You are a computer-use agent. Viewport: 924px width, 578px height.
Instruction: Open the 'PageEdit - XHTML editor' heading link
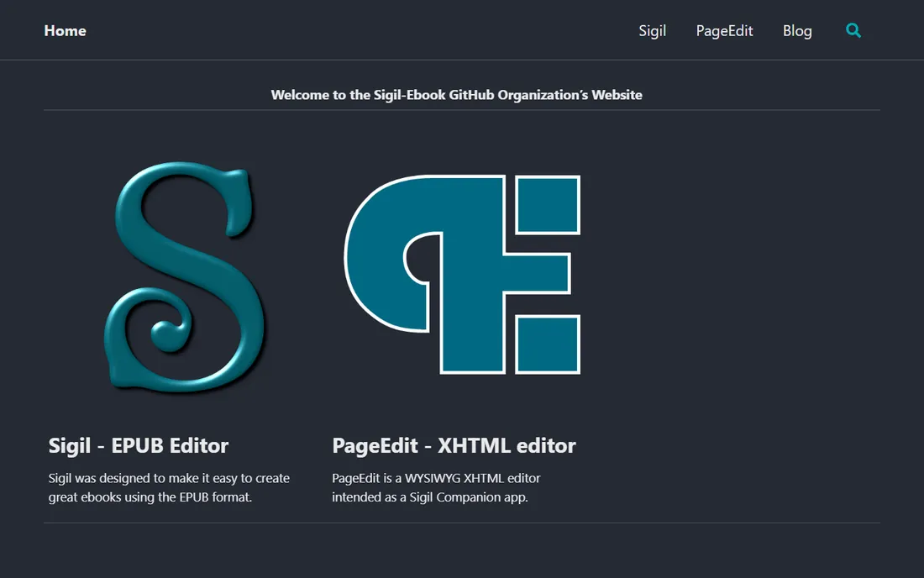tap(454, 445)
